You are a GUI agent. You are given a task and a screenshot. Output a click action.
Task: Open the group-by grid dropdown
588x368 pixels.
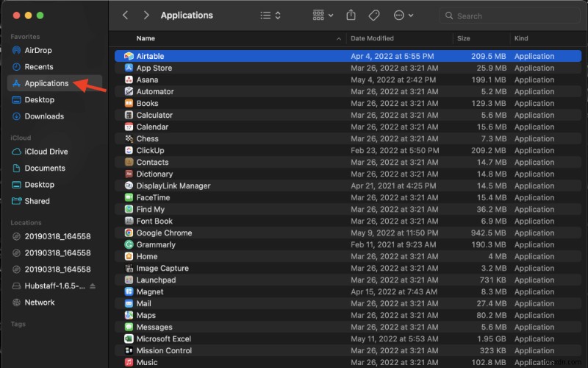323,15
